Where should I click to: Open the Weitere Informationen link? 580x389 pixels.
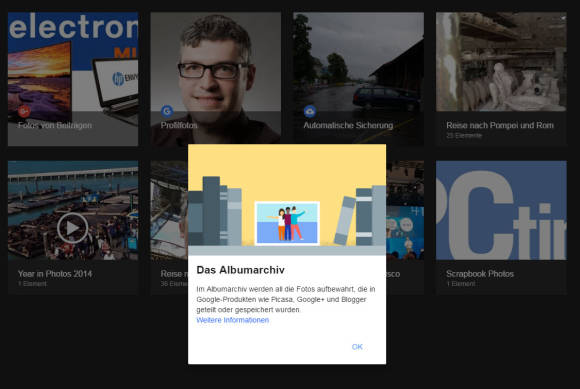(233, 320)
